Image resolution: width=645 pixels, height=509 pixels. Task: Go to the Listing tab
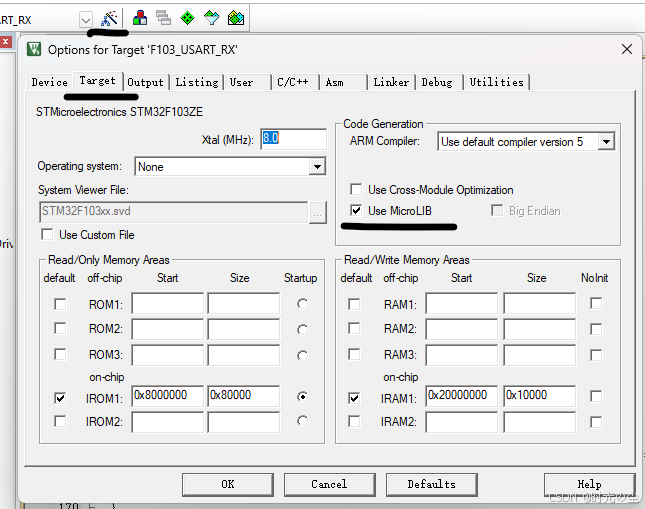(197, 82)
